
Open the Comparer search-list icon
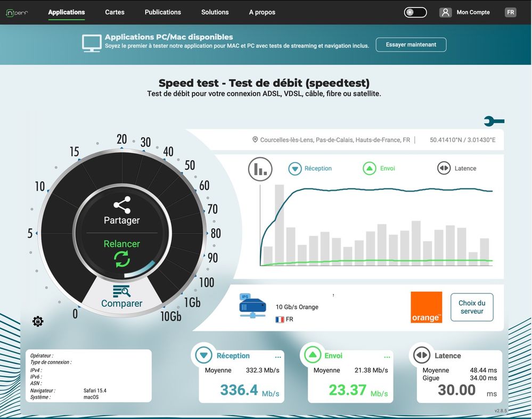121,291
